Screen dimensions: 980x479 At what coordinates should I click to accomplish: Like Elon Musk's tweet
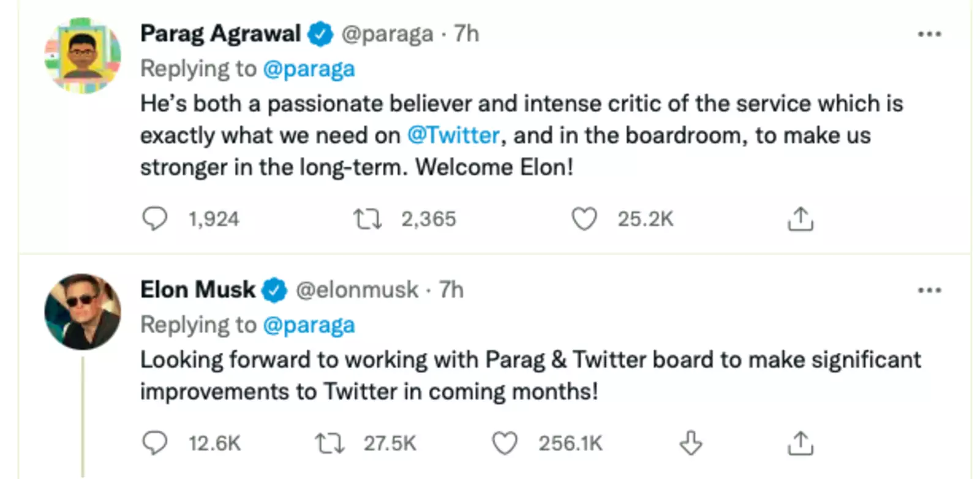[x=505, y=443]
